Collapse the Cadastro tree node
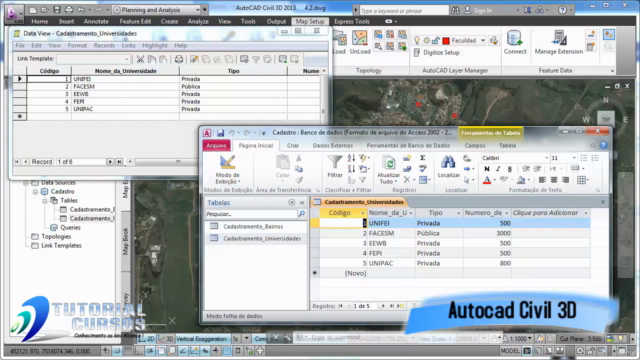 coord(36,192)
